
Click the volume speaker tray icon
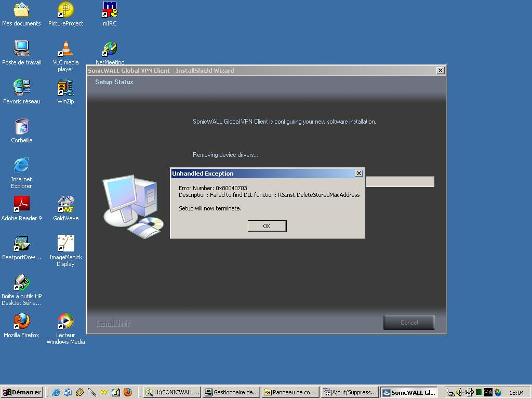pyautogui.click(x=460, y=393)
